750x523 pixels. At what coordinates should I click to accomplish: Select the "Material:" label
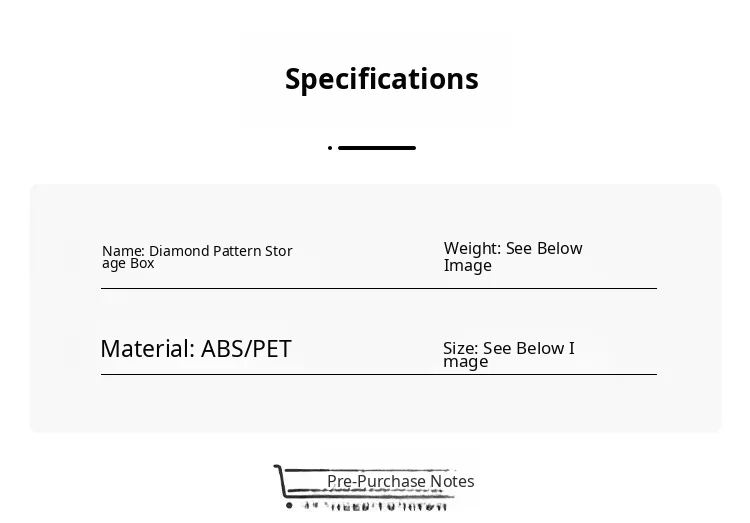pyautogui.click(x=148, y=349)
